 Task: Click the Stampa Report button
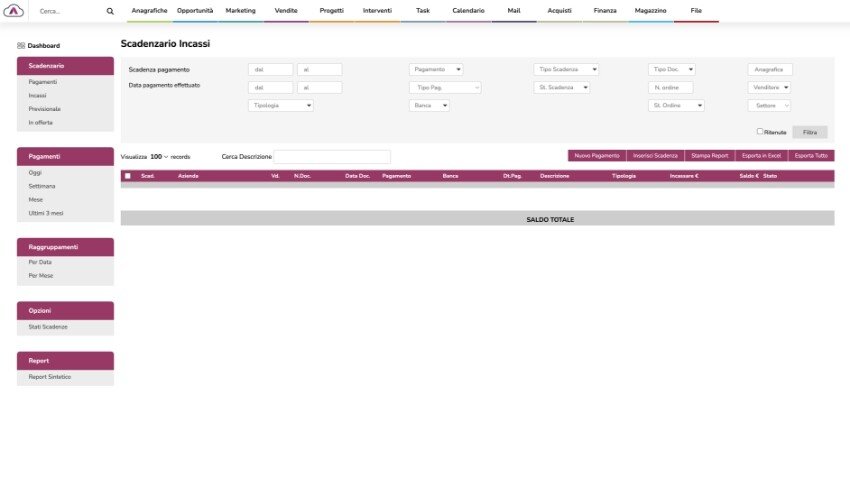click(x=709, y=156)
